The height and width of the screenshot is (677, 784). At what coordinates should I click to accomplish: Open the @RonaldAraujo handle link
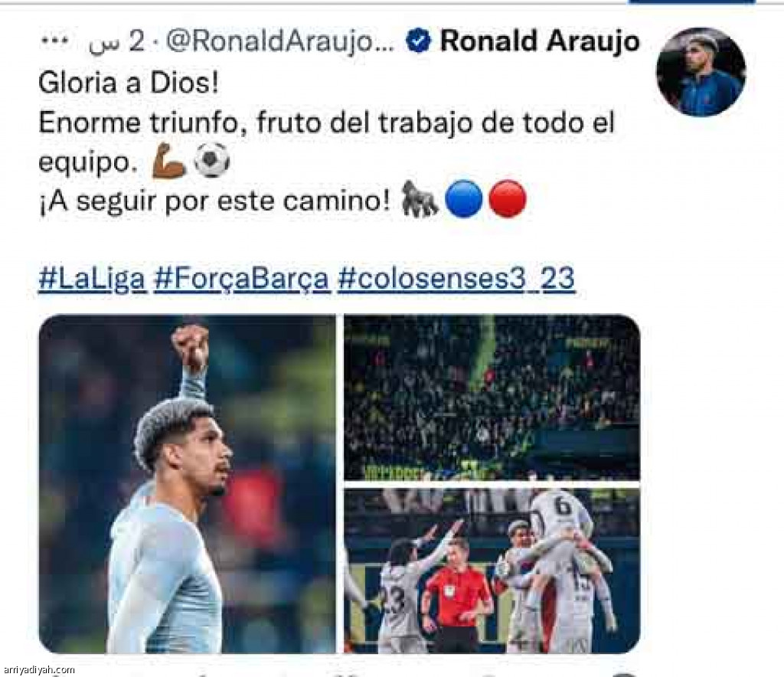coord(280,41)
